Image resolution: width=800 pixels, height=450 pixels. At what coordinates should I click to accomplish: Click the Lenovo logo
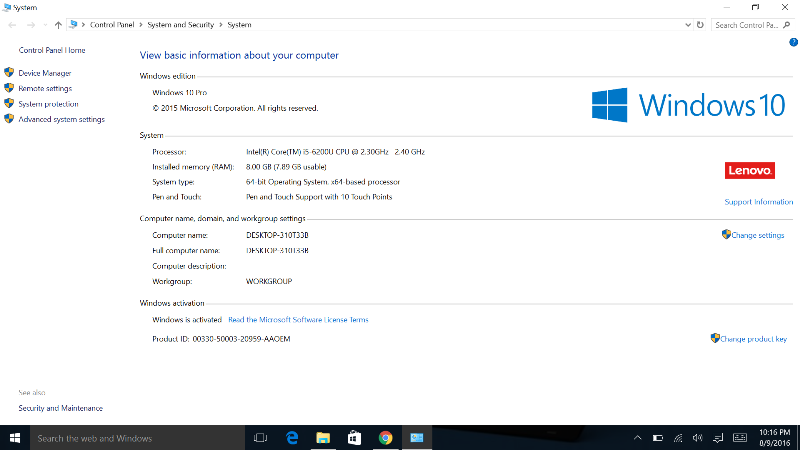[749, 170]
